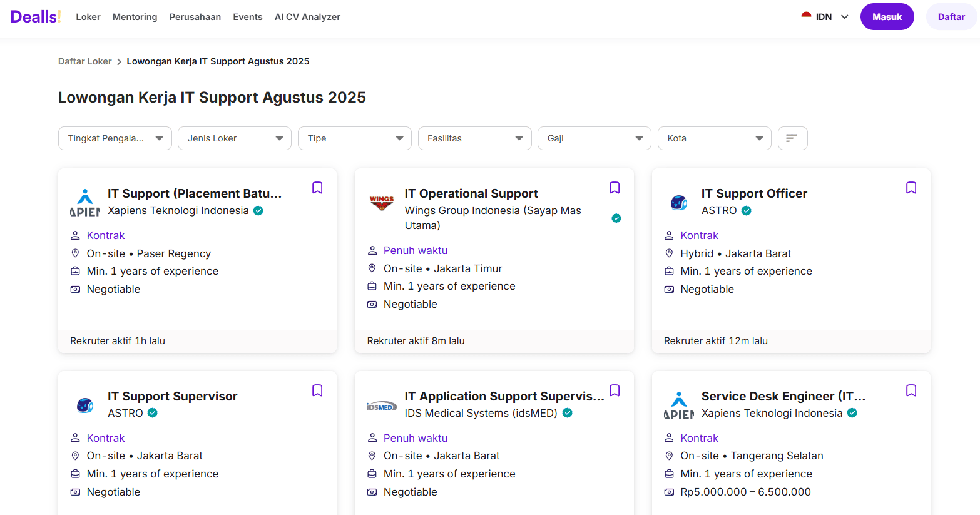The image size is (980, 515).
Task: Open the Events menu item
Action: pyautogui.click(x=248, y=17)
